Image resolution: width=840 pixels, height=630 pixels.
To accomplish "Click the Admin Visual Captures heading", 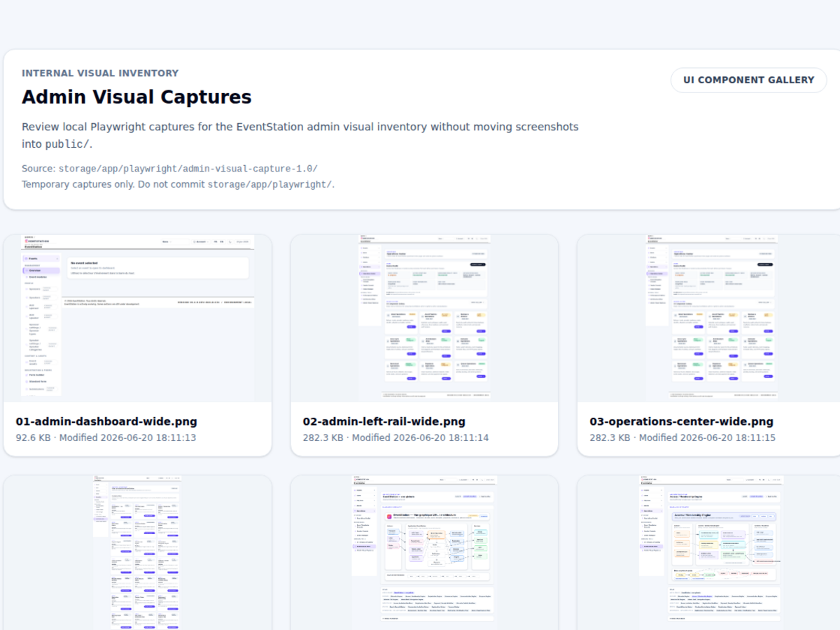I will (x=136, y=97).
